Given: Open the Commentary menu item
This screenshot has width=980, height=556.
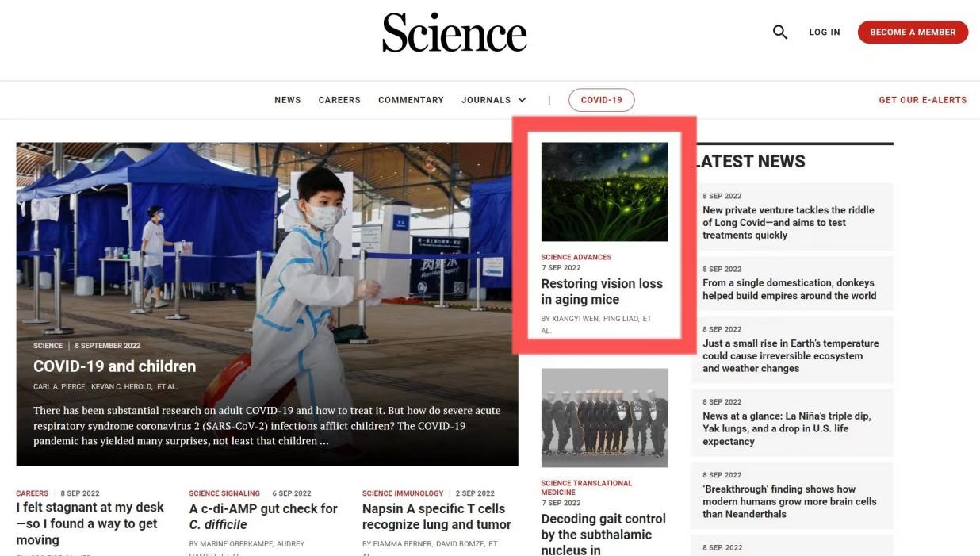Looking at the screenshot, I should (411, 100).
